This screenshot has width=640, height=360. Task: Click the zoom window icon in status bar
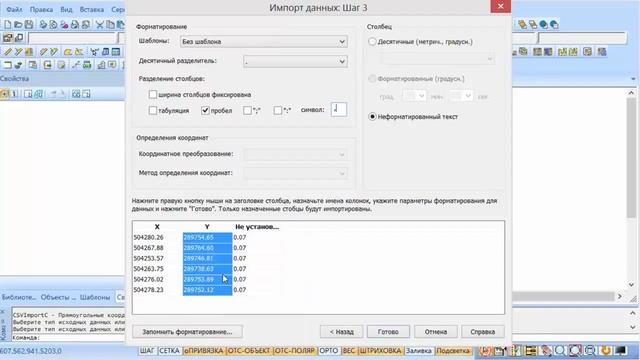(575, 350)
